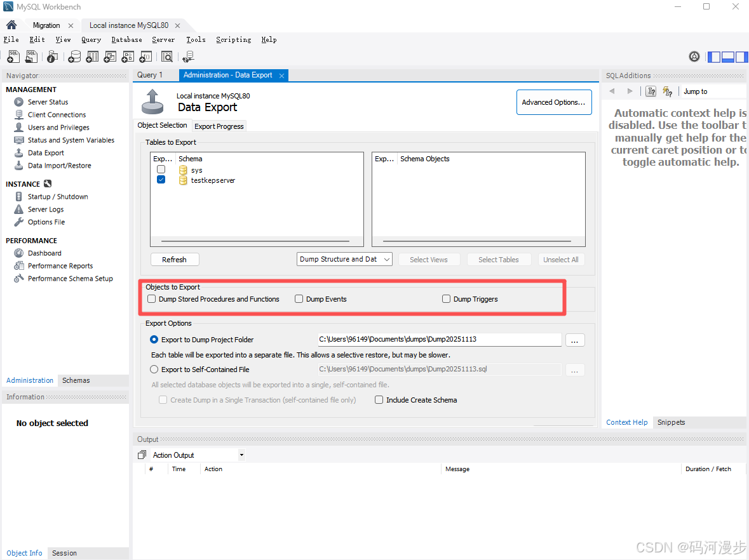Open the Database menu
The height and width of the screenshot is (560, 749).
(126, 39)
